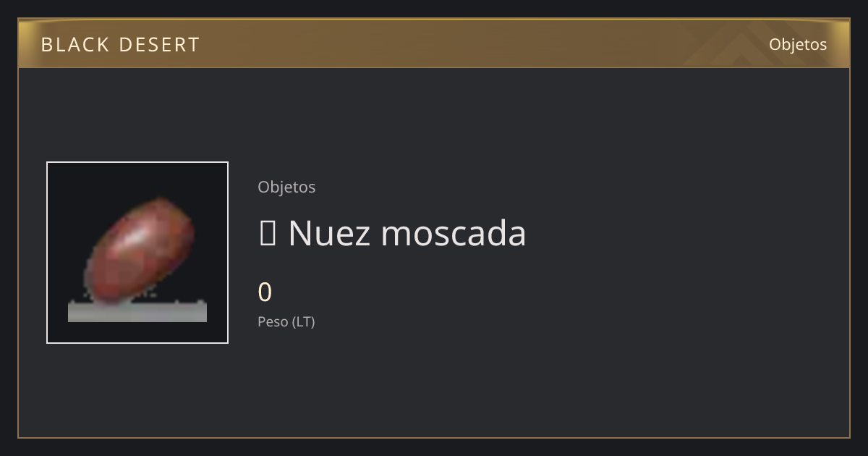This screenshot has width=868, height=456.
Task: Click the empty dark card area below Peso
Action: coord(434,384)
